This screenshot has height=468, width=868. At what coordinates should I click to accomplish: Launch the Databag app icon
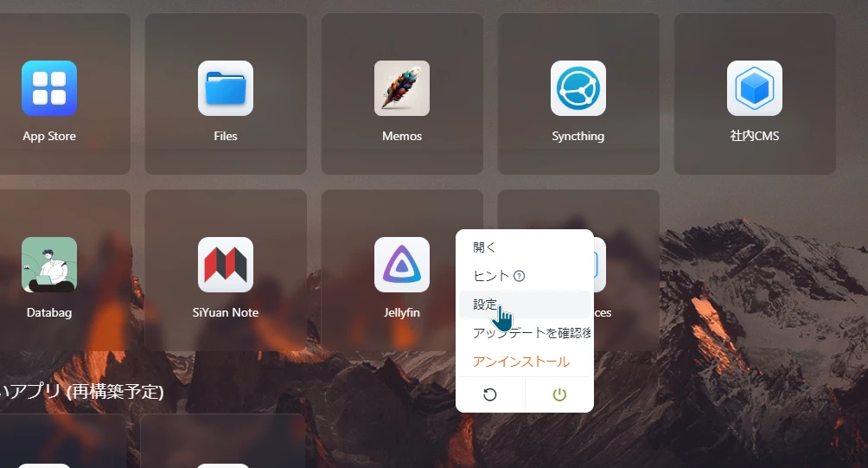coord(49,265)
